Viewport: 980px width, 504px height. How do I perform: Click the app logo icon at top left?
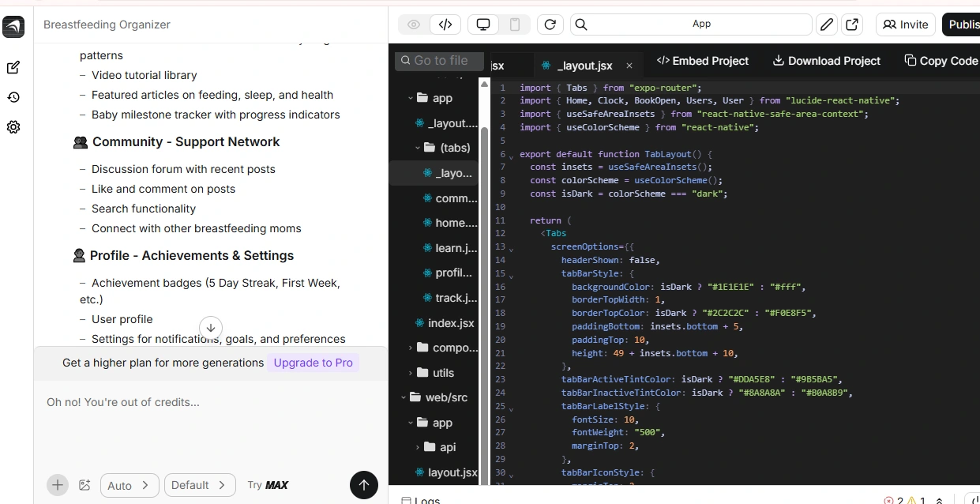(x=13, y=26)
